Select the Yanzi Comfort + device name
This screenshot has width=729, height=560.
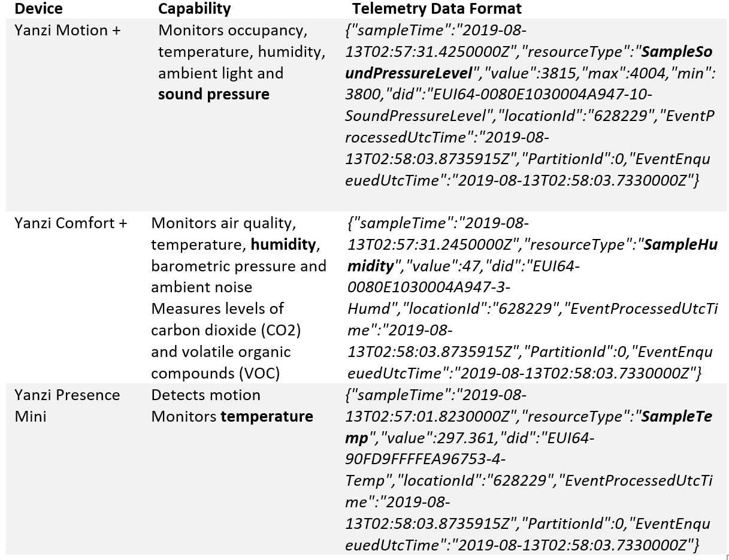tap(71, 223)
